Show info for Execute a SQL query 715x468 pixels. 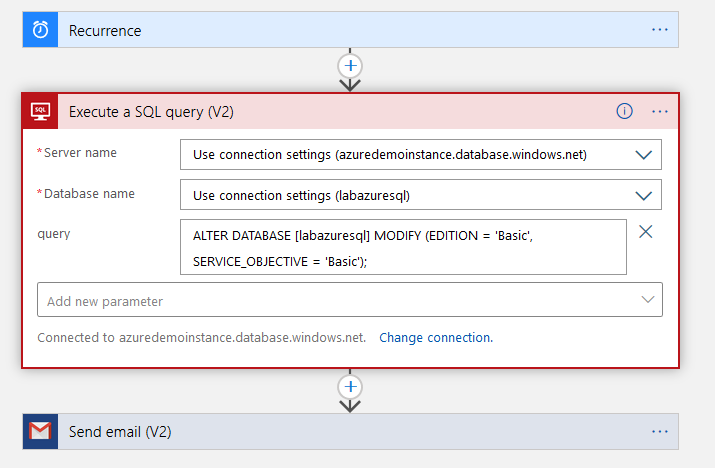625,112
